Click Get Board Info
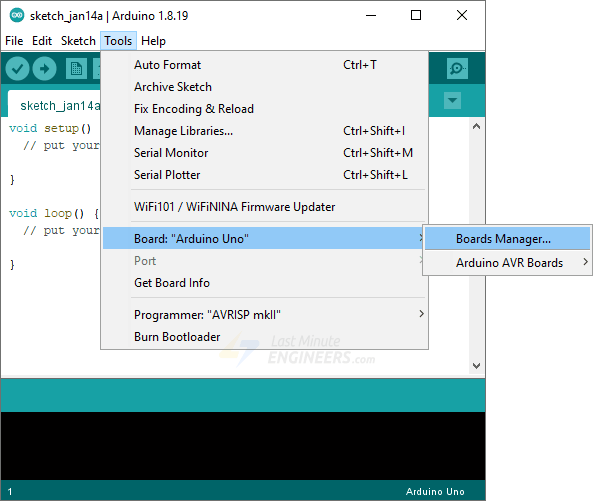Viewport: 593px width, 501px height. [x=265, y=283]
